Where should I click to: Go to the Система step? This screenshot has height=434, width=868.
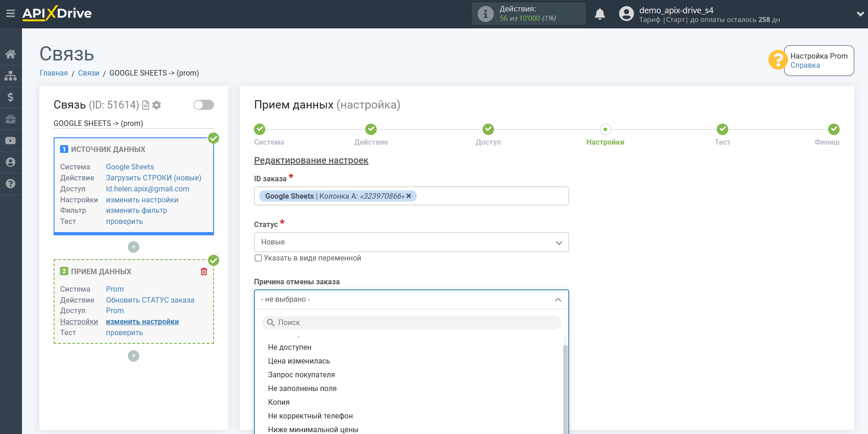click(x=260, y=129)
